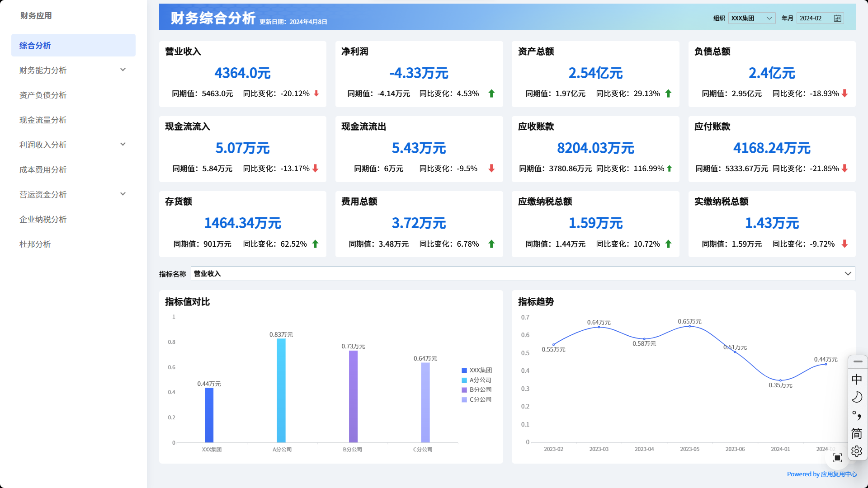Collapse the IME toolbar minimize bar
Viewport: 868px width, 488px height.
point(858,361)
